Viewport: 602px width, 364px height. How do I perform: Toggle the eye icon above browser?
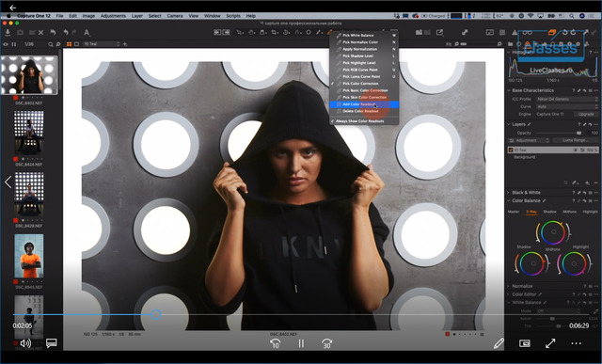coord(6,44)
